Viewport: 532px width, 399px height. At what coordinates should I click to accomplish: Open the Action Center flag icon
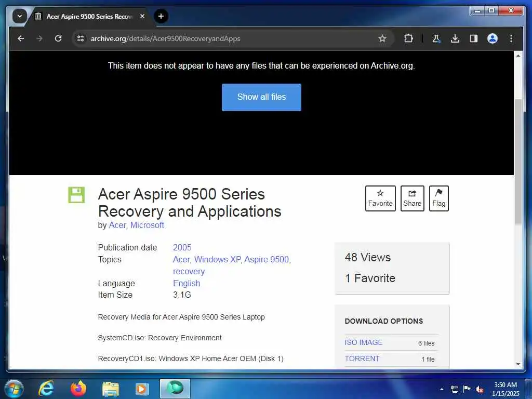[467, 389]
